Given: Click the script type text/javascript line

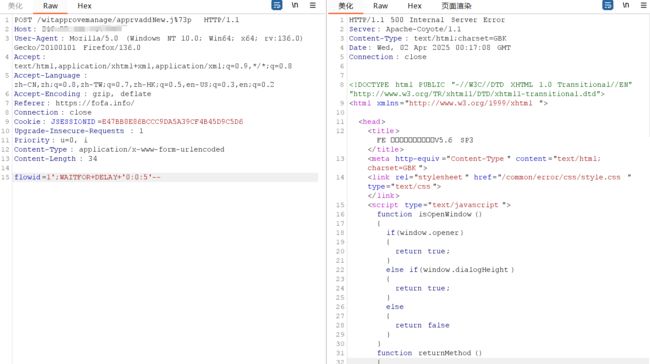Looking at the screenshot, I should [439, 205].
